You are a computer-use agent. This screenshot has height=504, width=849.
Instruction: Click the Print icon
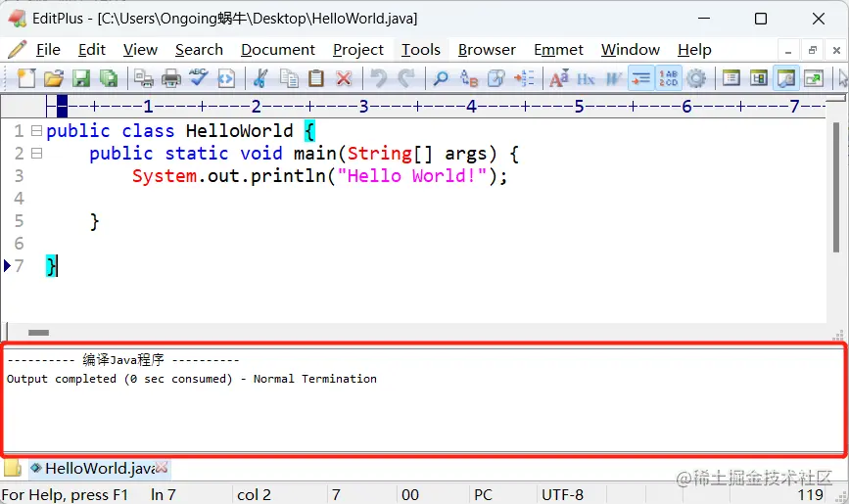coord(171,78)
